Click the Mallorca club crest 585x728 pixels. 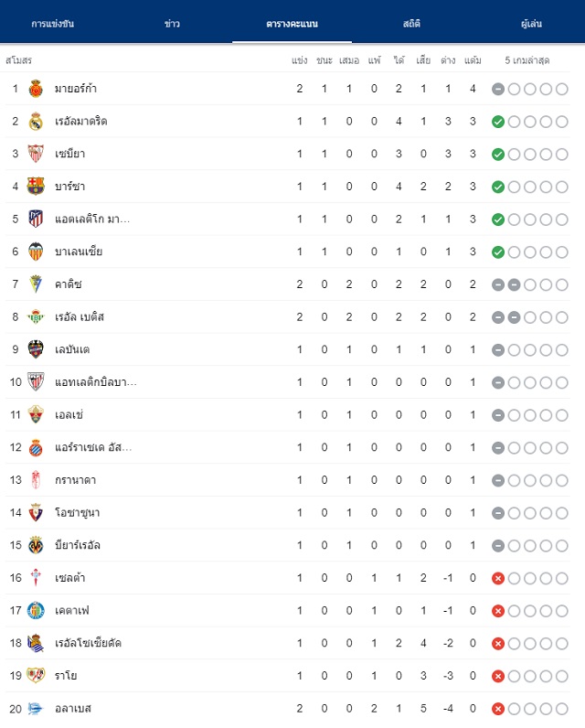click(36, 89)
